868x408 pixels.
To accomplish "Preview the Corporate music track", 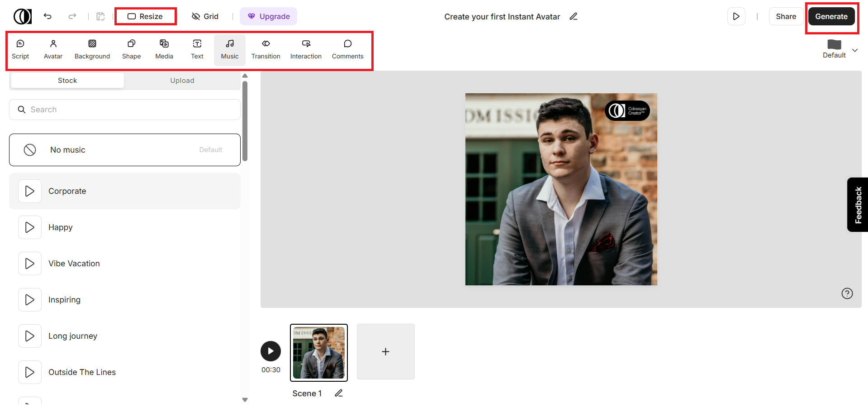I will 29,191.
